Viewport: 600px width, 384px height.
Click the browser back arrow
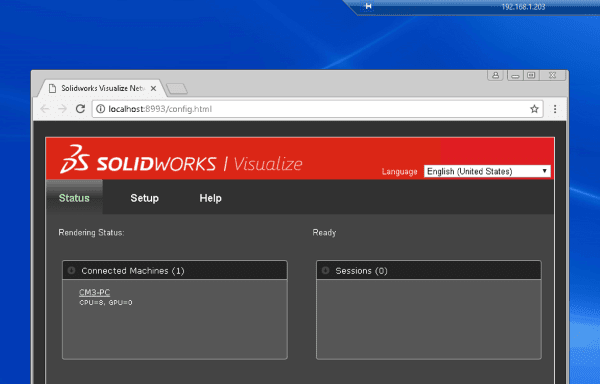(x=45, y=109)
